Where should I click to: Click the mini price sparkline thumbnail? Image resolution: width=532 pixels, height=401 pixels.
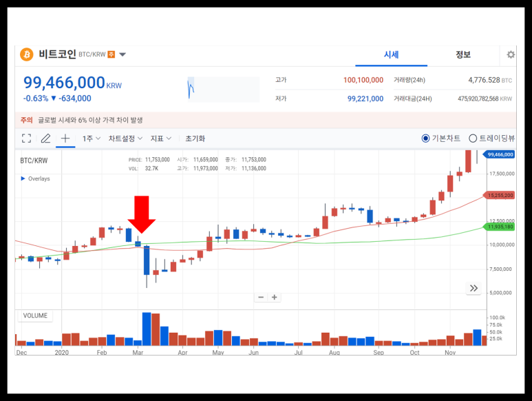tap(223, 90)
